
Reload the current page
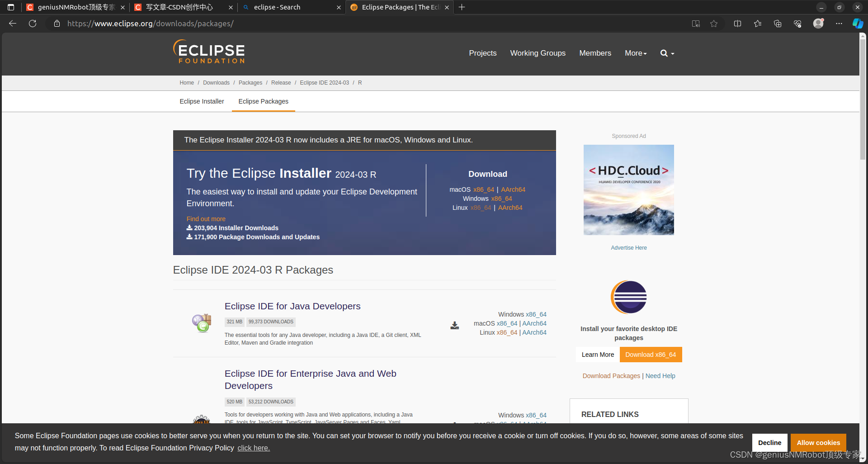pos(32,24)
